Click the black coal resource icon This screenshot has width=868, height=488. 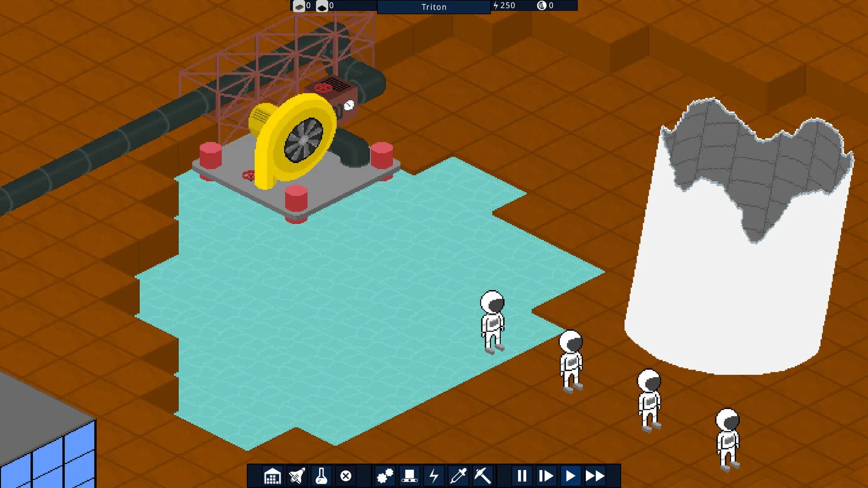tap(321, 6)
